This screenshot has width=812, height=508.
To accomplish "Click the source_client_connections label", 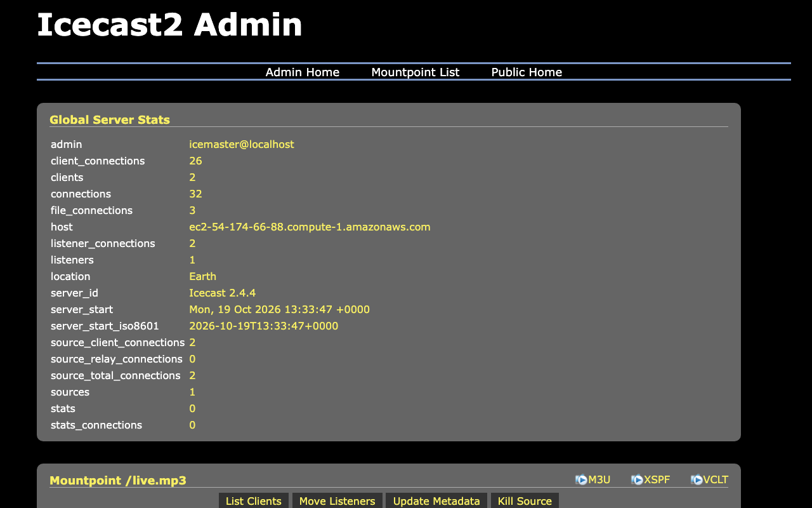I will (x=118, y=343).
